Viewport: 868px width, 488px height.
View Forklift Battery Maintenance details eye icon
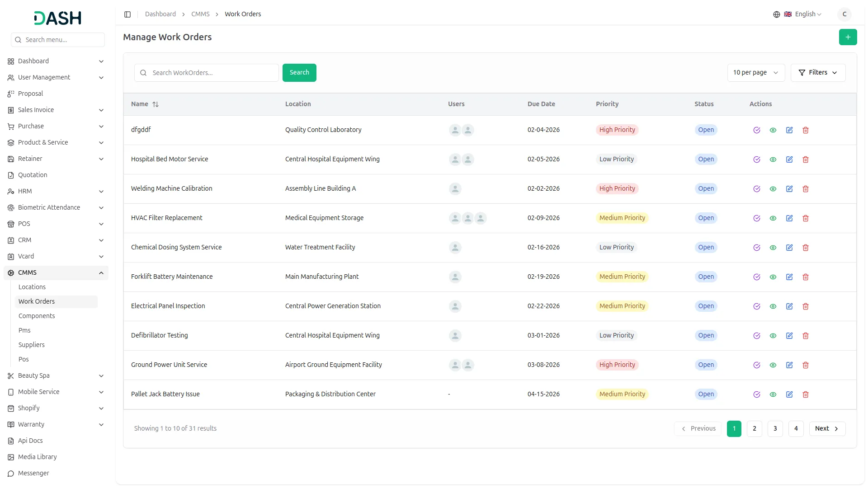point(773,277)
